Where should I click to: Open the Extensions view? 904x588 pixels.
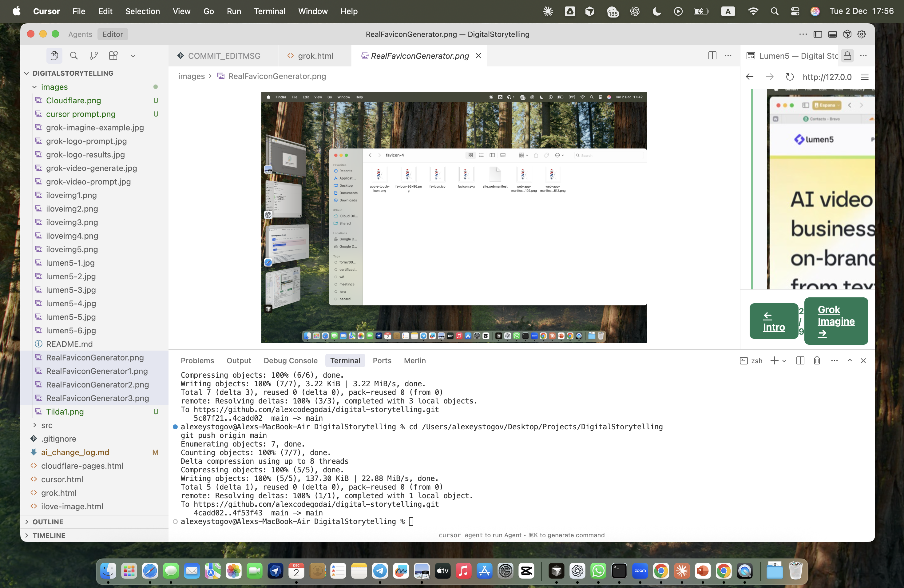pos(113,55)
